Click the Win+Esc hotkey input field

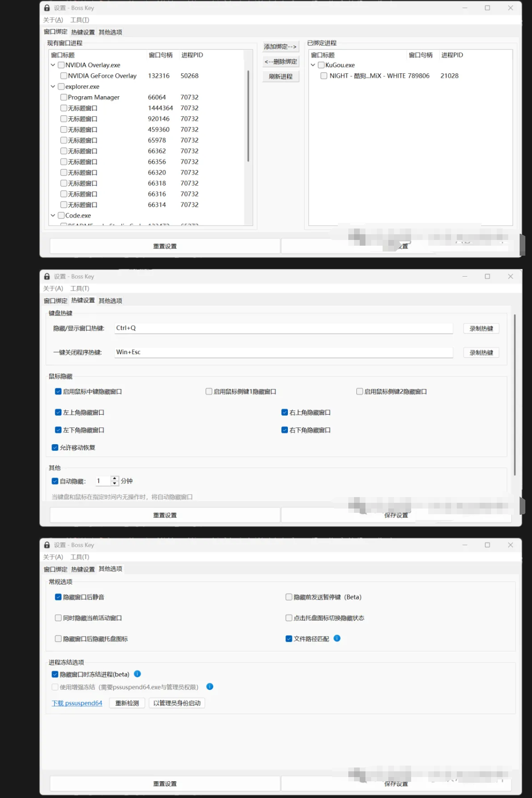(x=284, y=352)
